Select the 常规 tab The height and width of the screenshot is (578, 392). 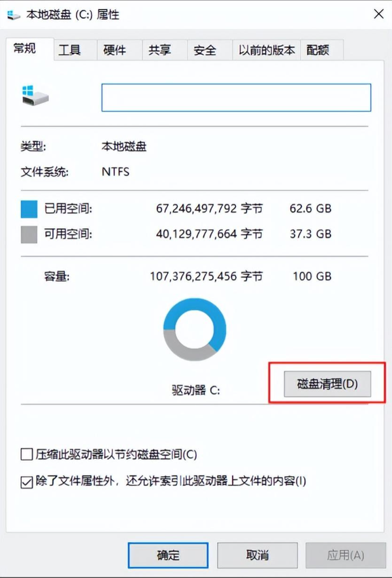[25, 48]
